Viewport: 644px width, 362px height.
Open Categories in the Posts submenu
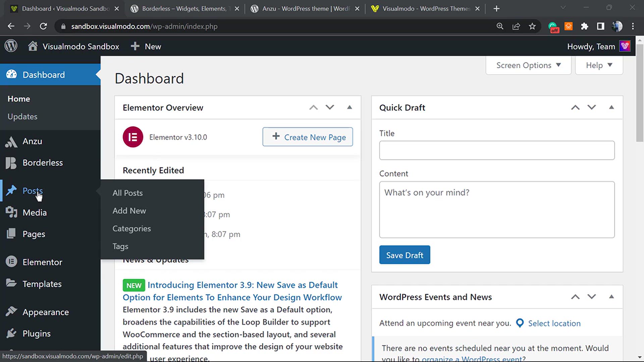click(x=131, y=229)
